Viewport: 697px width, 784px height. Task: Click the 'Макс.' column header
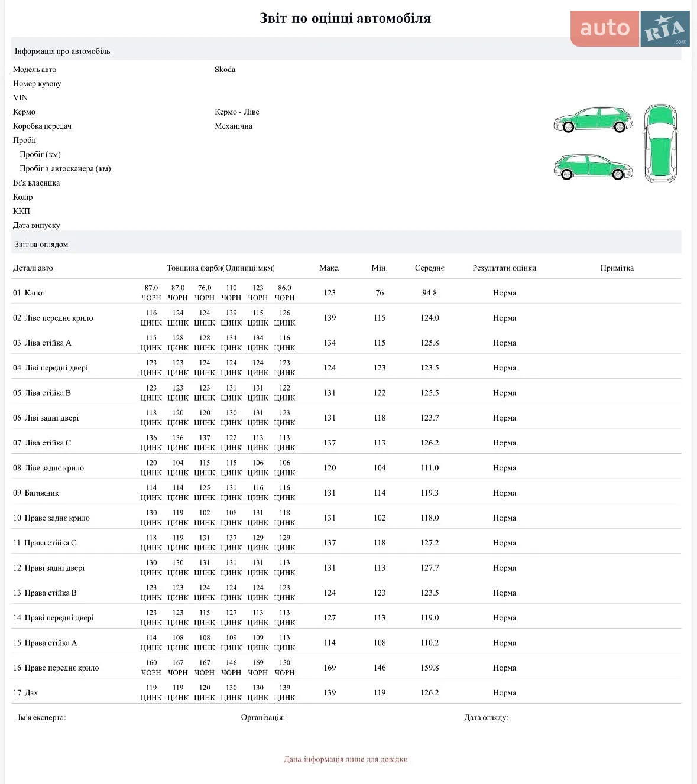[x=329, y=268]
